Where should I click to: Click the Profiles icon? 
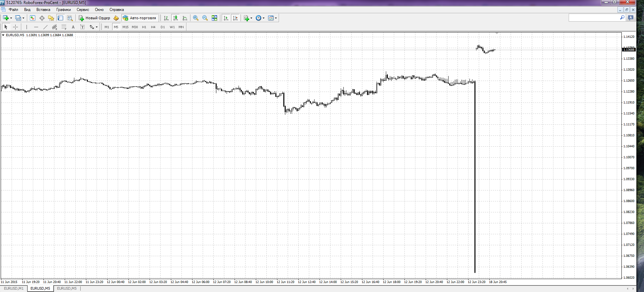pos(18,18)
